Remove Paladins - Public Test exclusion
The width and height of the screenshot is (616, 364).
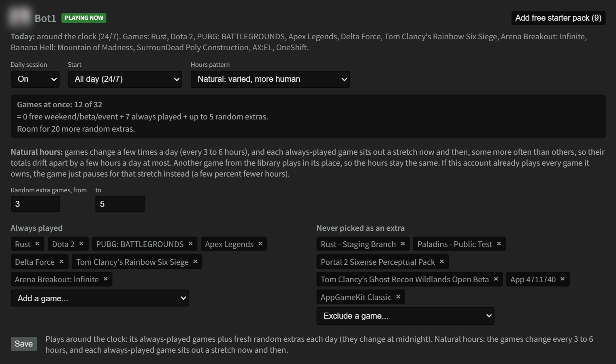point(499,244)
